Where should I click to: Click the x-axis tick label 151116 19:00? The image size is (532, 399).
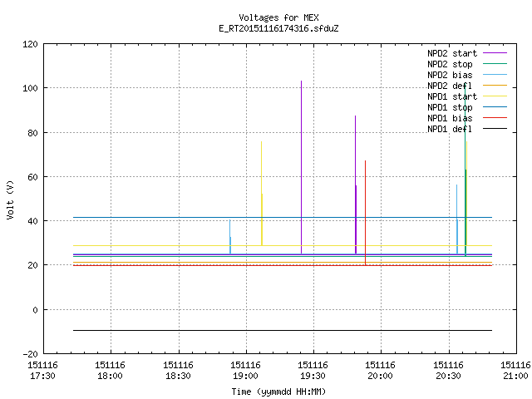click(x=245, y=371)
